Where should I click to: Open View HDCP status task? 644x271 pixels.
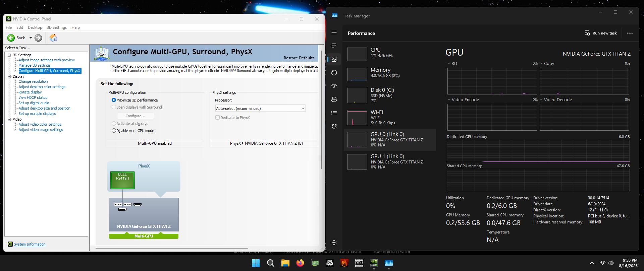point(33,97)
